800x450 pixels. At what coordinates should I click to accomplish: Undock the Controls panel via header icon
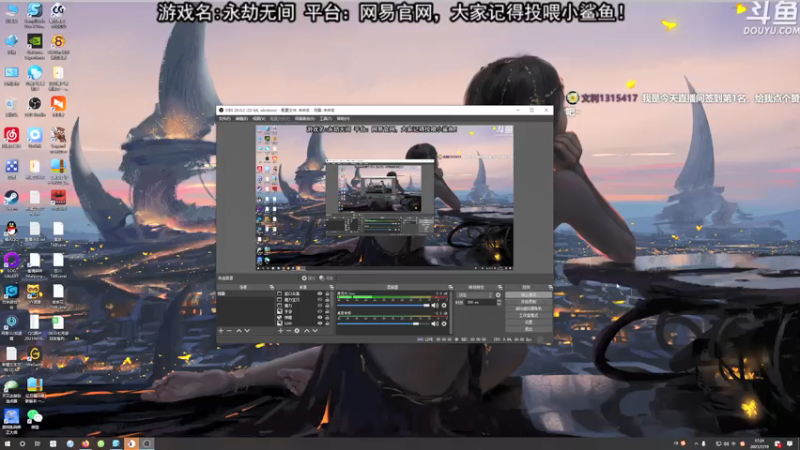[550, 287]
